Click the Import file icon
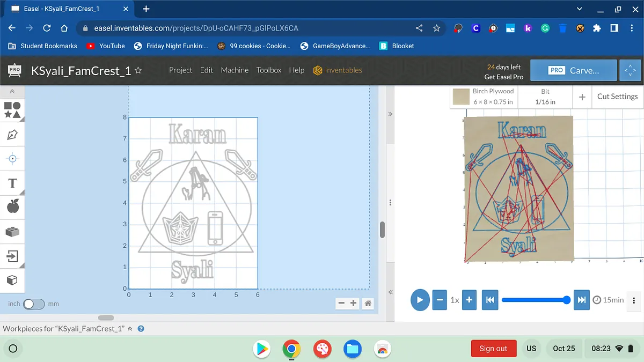Image resolution: width=644 pixels, height=362 pixels. tap(12, 256)
